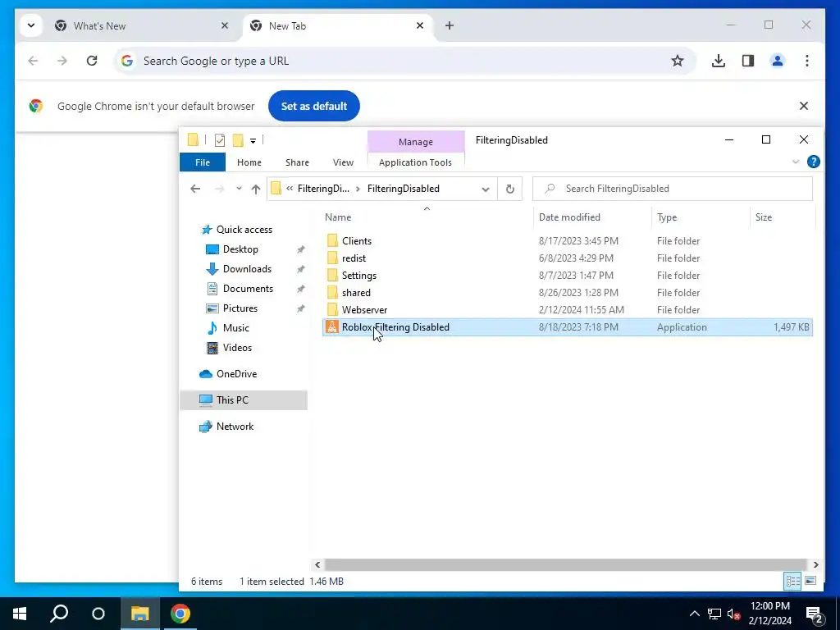840x630 pixels.
Task: Open Customize Quick Access Toolbar dropdown
Action: (x=253, y=141)
